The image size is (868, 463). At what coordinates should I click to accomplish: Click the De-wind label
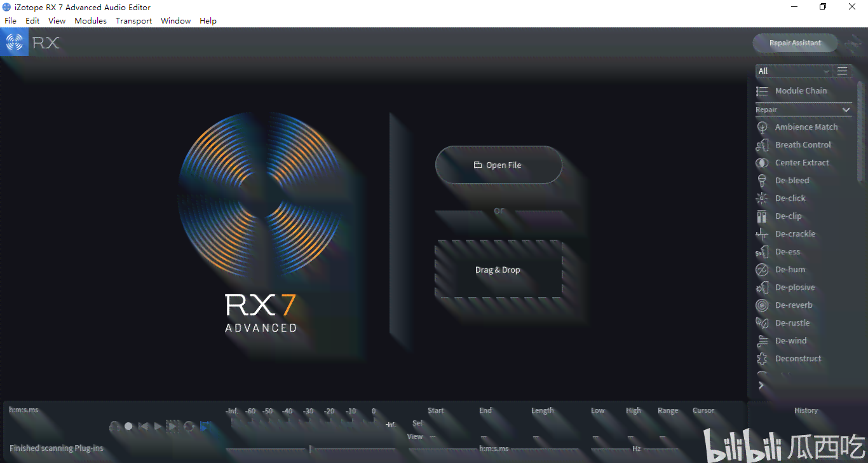[791, 341]
